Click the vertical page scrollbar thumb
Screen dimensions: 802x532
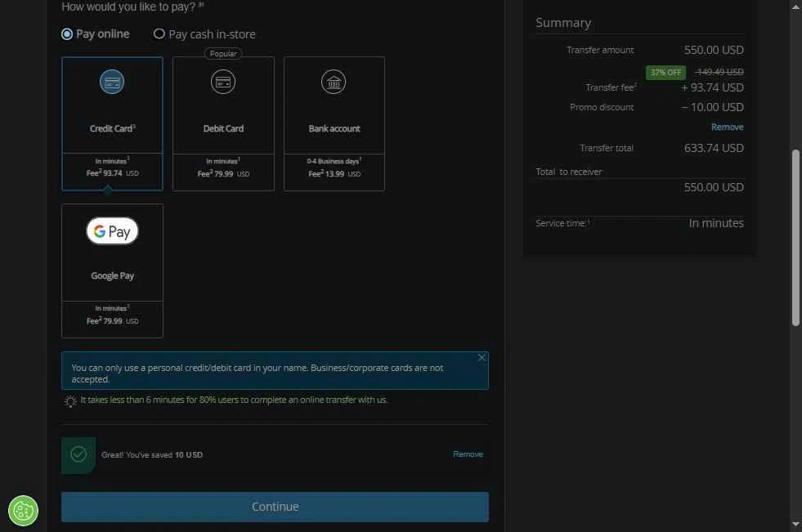click(795, 238)
